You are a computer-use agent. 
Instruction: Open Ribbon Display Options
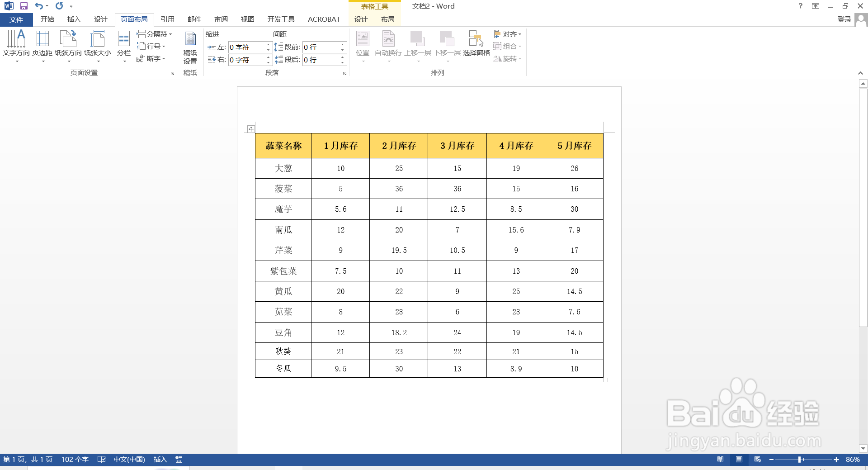[816, 6]
